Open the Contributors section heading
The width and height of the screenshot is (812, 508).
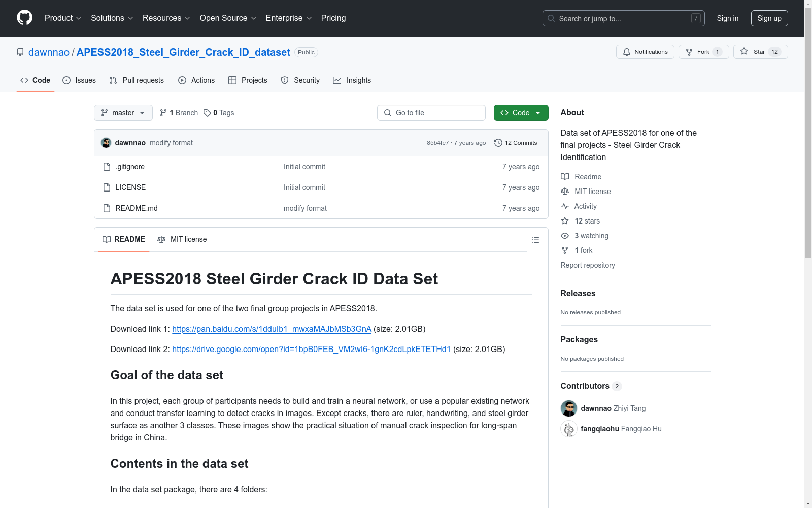591,386
